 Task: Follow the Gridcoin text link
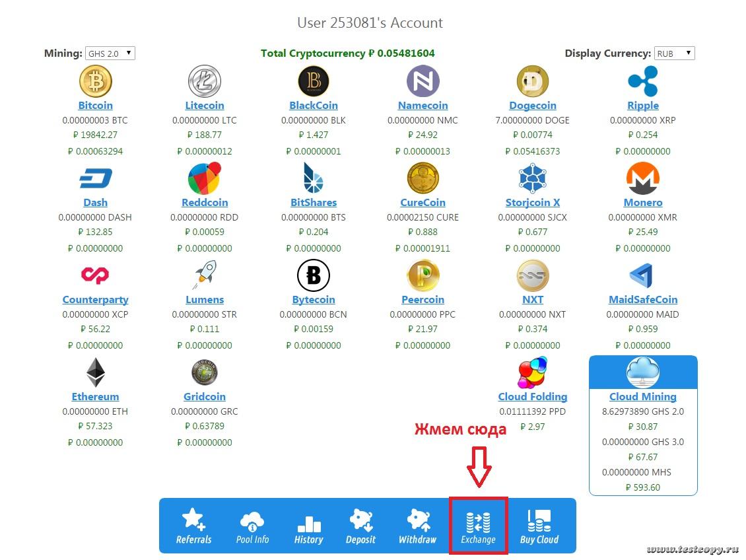[204, 397]
